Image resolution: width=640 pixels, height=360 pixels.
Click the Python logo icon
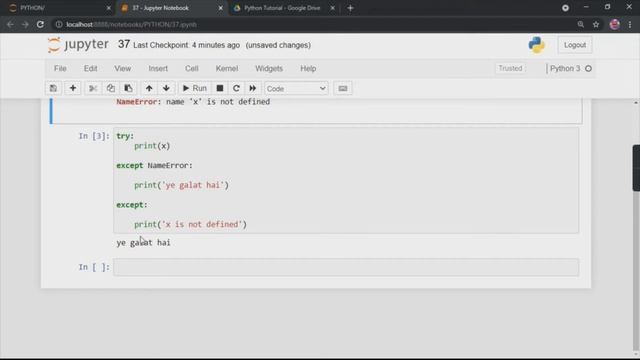(536, 45)
